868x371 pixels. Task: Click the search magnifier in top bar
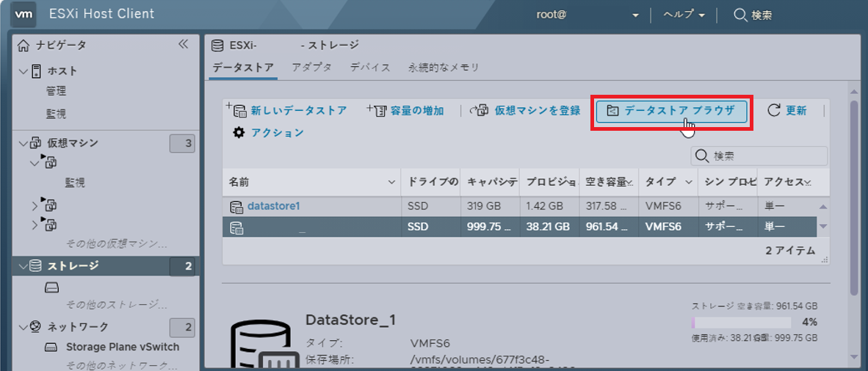tap(740, 15)
